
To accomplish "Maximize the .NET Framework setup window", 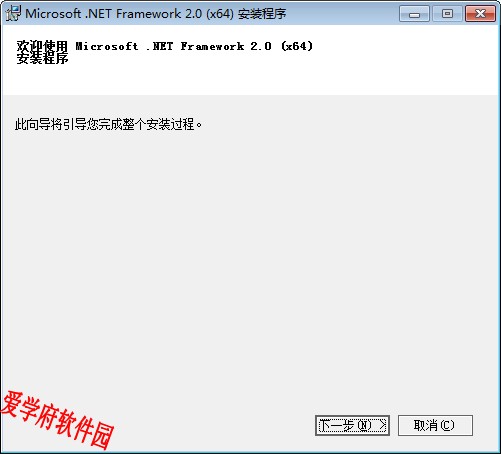I will point(447,14).
